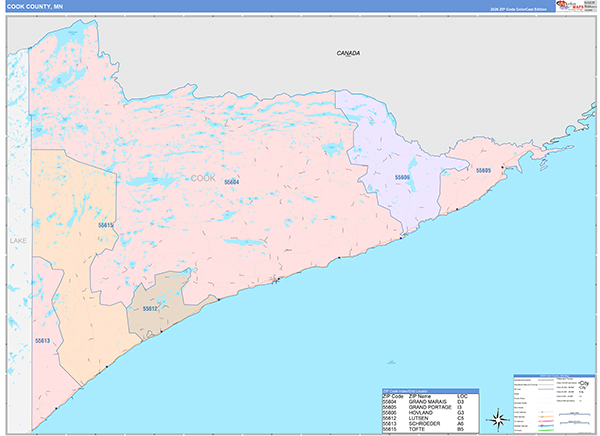Select the 55606 purple ZIP region label
The height and width of the screenshot is (436, 600).
402,177
